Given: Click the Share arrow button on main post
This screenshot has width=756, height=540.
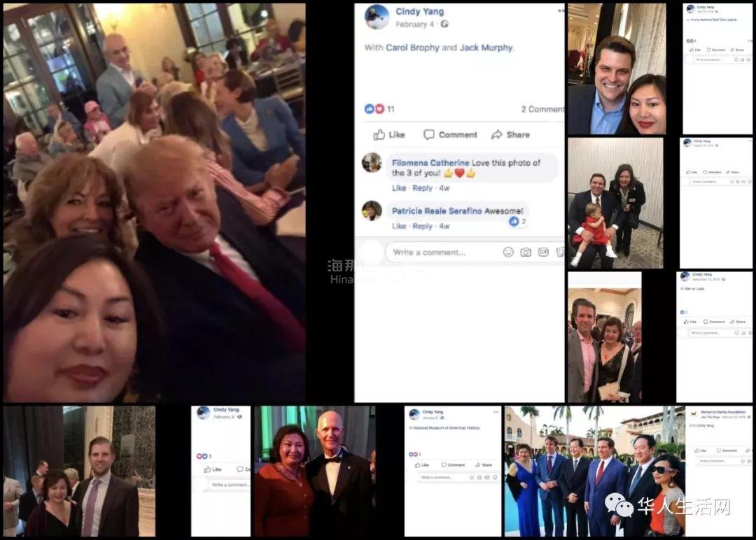Looking at the screenshot, I should pyautogui.click(x=510, y=135).
